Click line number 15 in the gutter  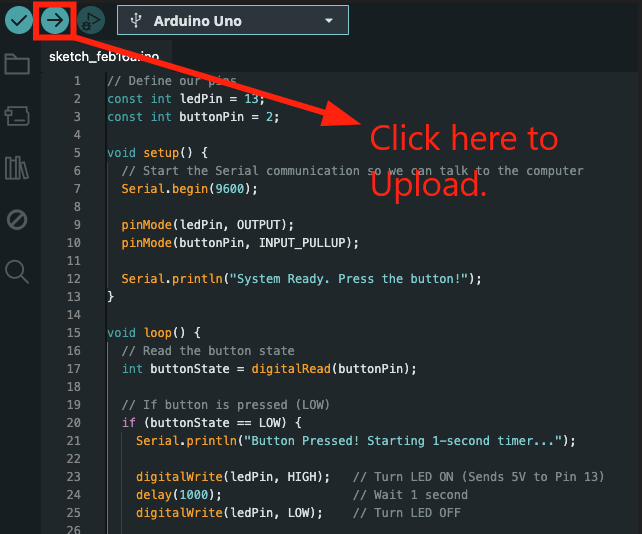click(x=74, y=333)
